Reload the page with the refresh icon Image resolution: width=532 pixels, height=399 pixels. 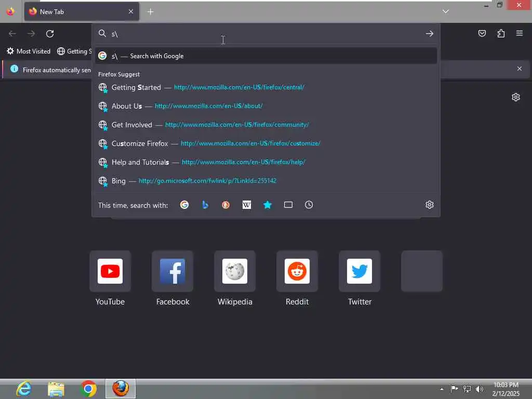coord(50,34)
